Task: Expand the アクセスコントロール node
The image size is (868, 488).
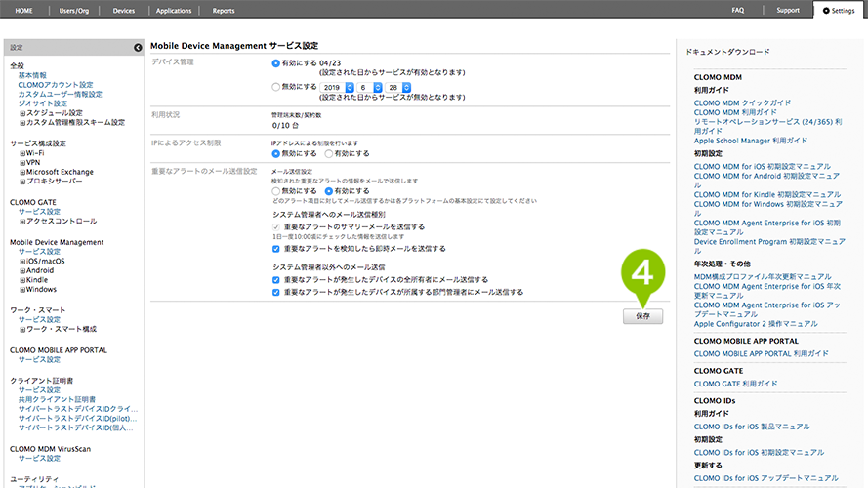Action: (x=22, y=222)
